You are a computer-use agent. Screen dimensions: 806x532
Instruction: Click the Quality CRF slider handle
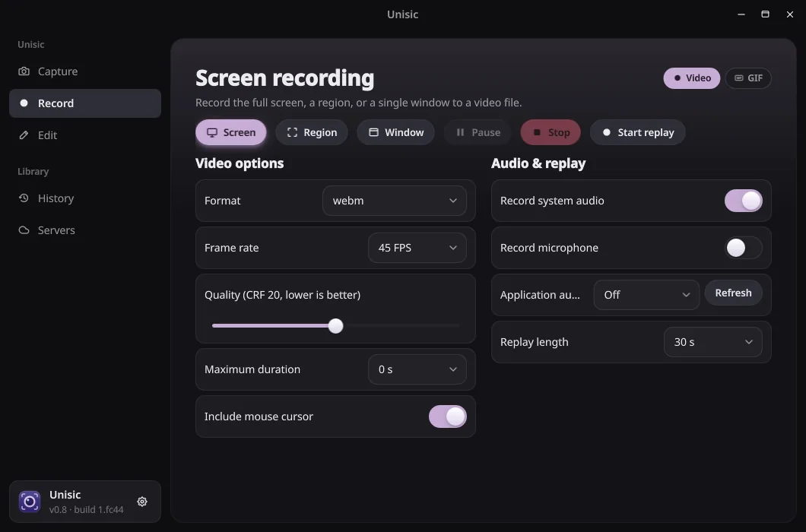pos(335,326)
